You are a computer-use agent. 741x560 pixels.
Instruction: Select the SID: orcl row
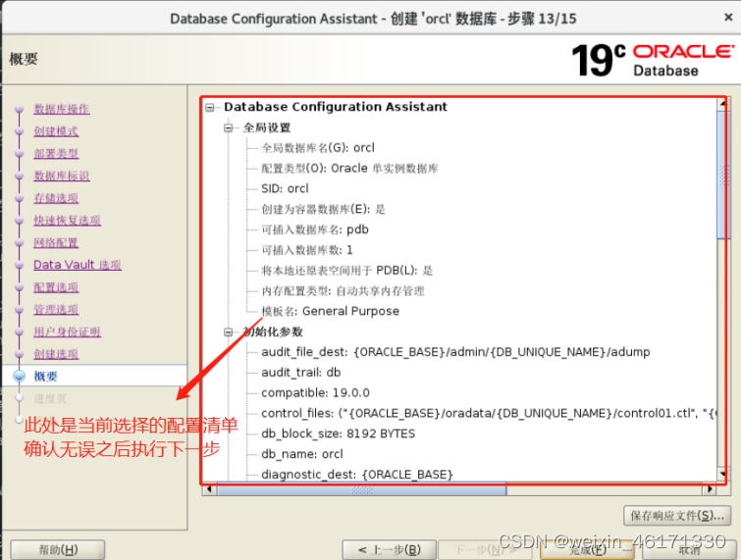[285, 189]
